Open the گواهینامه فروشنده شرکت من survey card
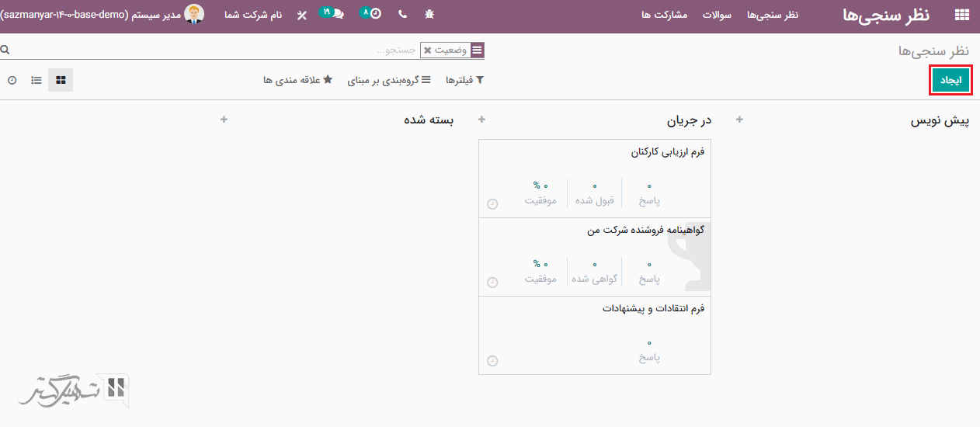Screen dimensions: 980x427 coord(645,231)
